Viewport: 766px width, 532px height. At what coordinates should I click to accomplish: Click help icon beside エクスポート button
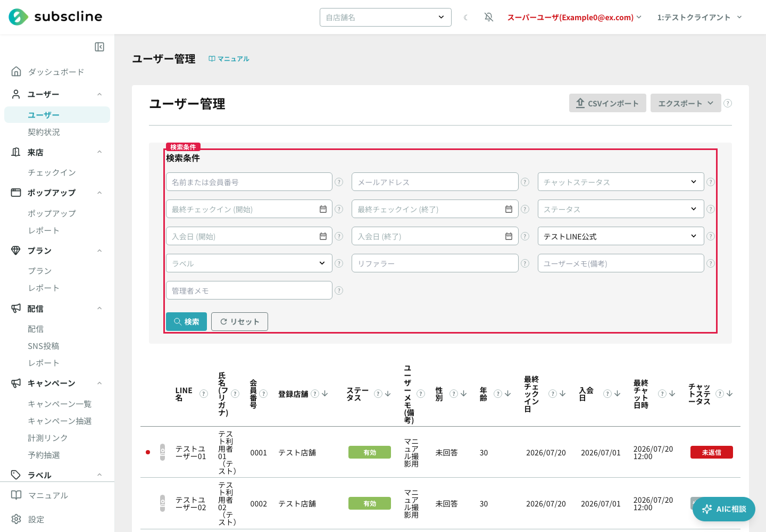(x=728, y=103)
